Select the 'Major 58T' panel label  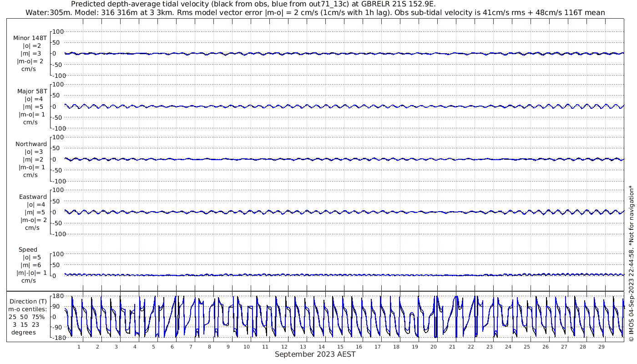(x=32, y=91)
